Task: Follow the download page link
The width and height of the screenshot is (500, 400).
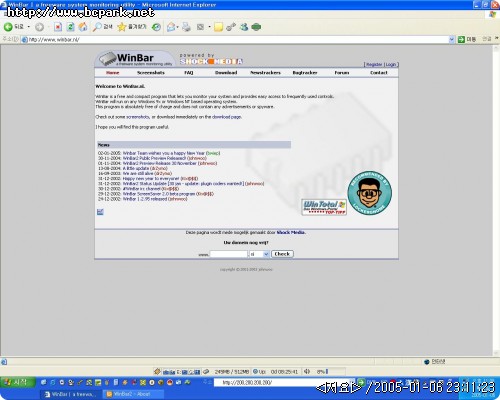Action: 226,117
